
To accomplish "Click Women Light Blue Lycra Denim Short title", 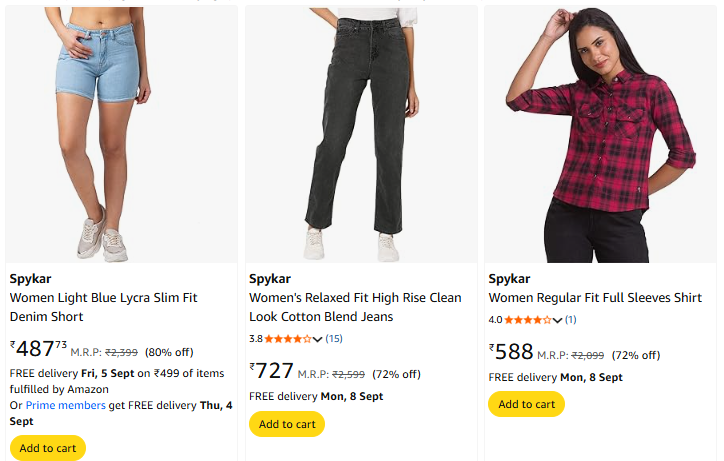I will pos(103,307).
